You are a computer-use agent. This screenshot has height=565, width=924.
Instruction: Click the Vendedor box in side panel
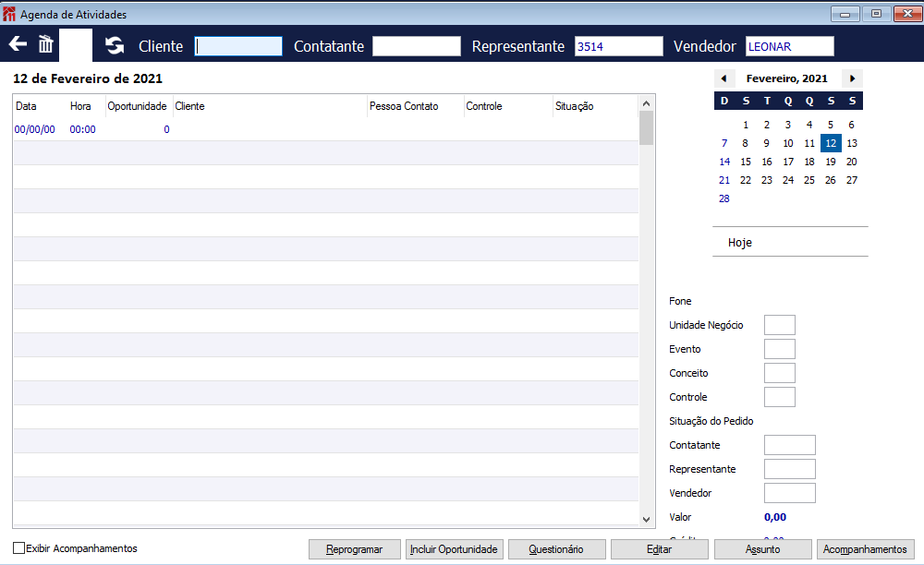point(790,493)
